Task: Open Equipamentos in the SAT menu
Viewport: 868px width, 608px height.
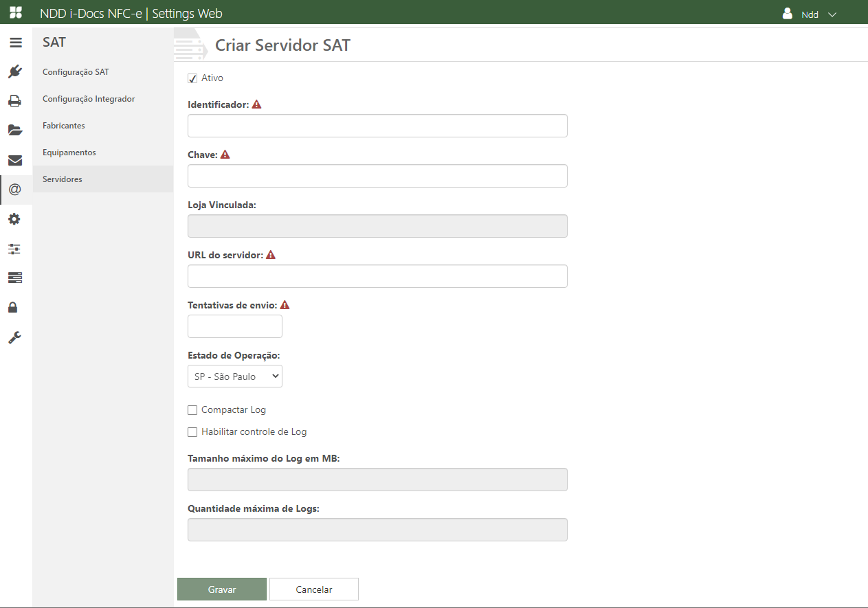Action: click(69, 153)
